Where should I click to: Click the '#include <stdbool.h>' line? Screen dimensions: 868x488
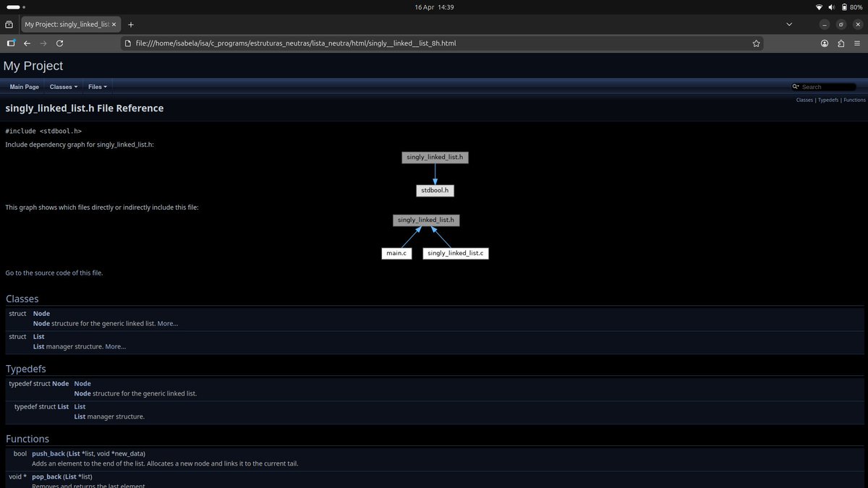click(x=43, y=132)
